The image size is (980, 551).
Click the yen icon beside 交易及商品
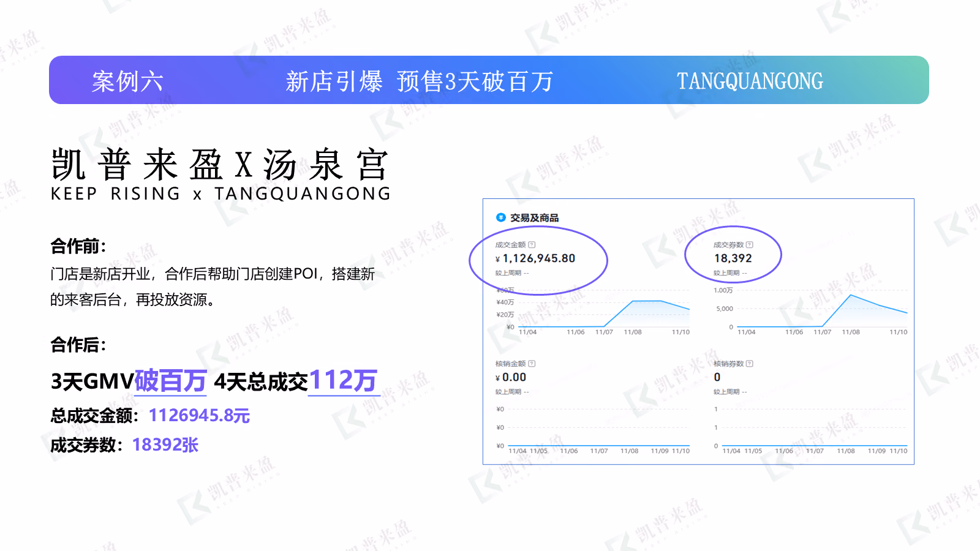(500, 217)
